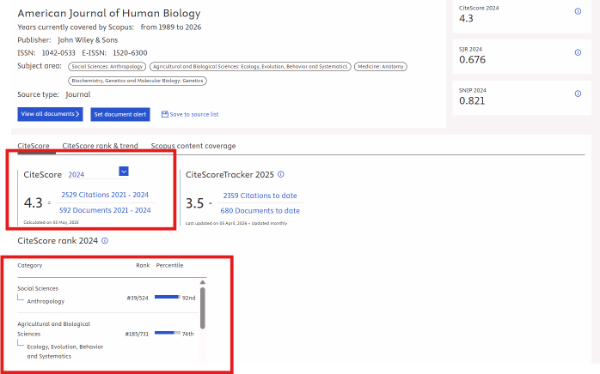This screenshot has height=374, width=600.
Task: Open CiteScore rank & trend tab
Action: click(100, 146)
